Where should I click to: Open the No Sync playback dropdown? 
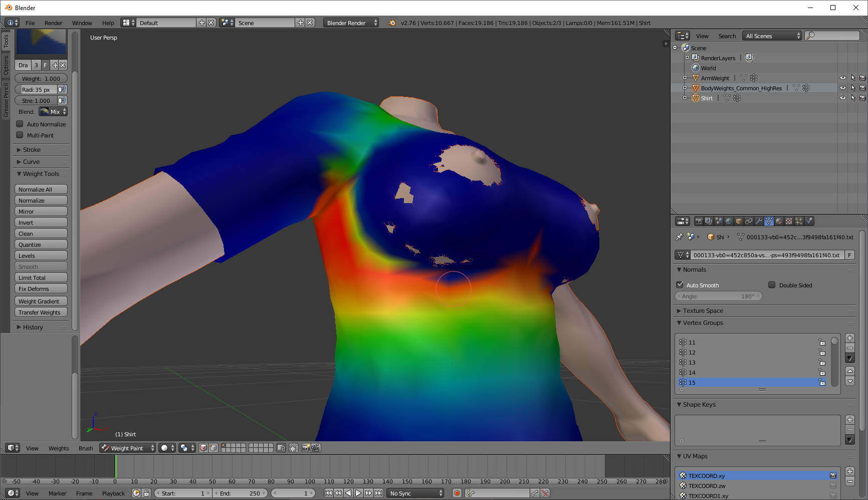click(x=415, y=493)
